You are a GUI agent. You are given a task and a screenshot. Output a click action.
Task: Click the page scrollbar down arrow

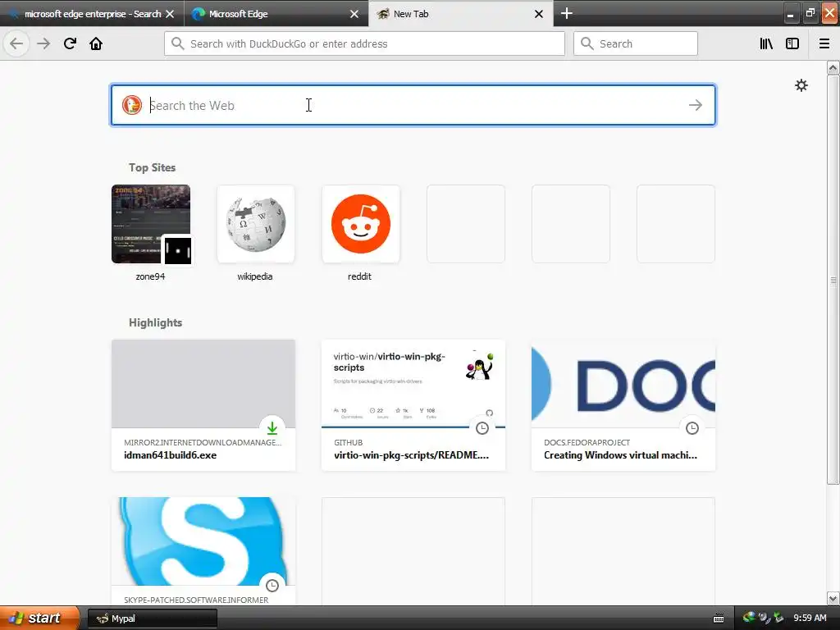[833, 598]
